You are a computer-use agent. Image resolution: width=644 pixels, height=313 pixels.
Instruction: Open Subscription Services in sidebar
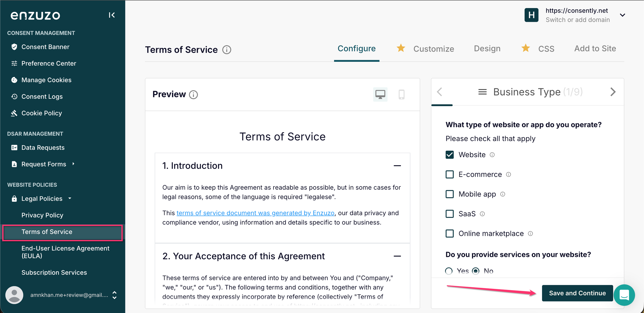click(x=54, y=272)
